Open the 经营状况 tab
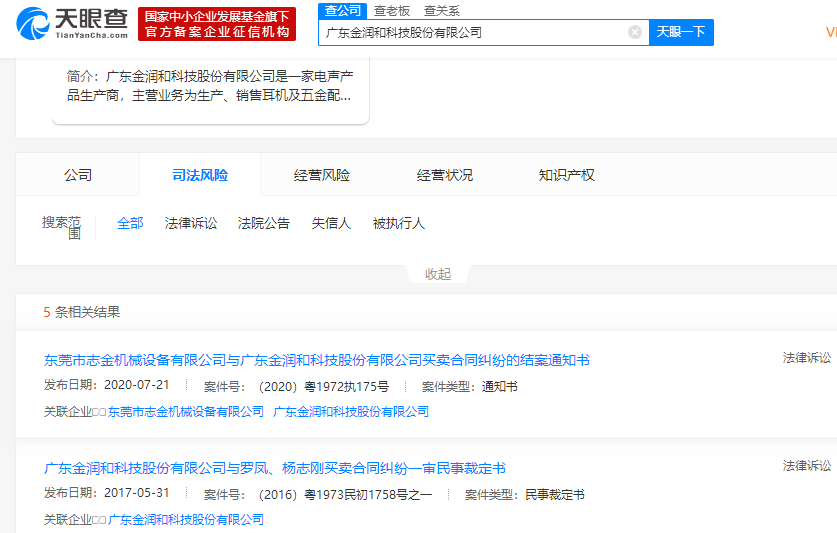Screen dimensions: 837x533 click(x=445, y=175)
